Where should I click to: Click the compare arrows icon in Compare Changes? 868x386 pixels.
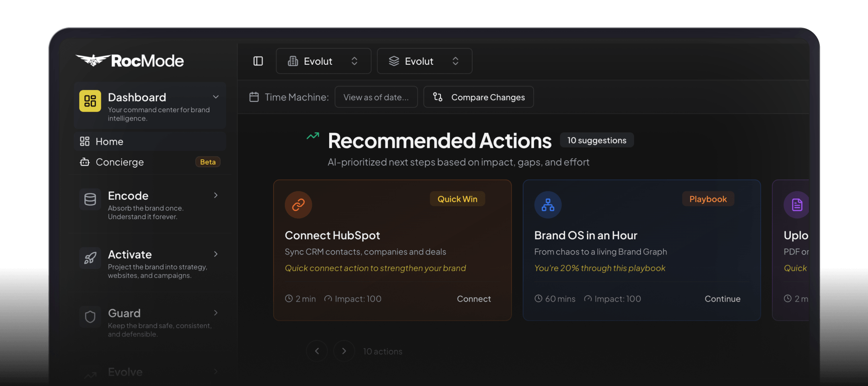click(x=438, y=97)
